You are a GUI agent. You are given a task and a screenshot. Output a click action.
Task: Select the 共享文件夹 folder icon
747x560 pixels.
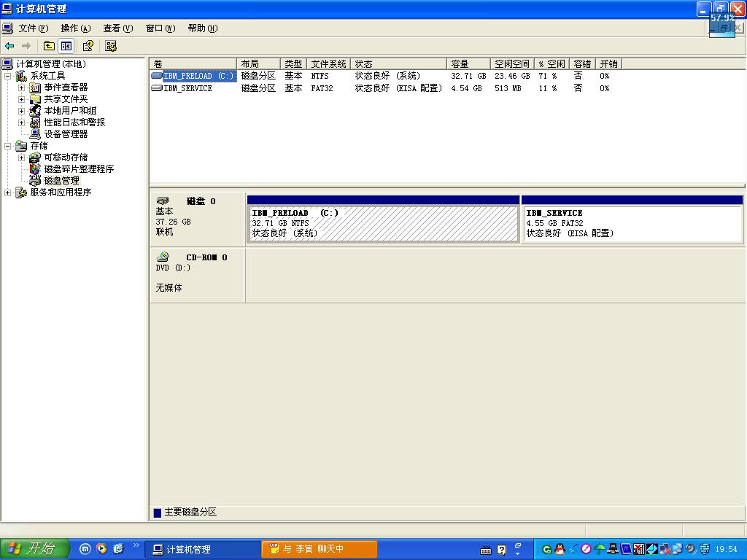coord(35,99)
